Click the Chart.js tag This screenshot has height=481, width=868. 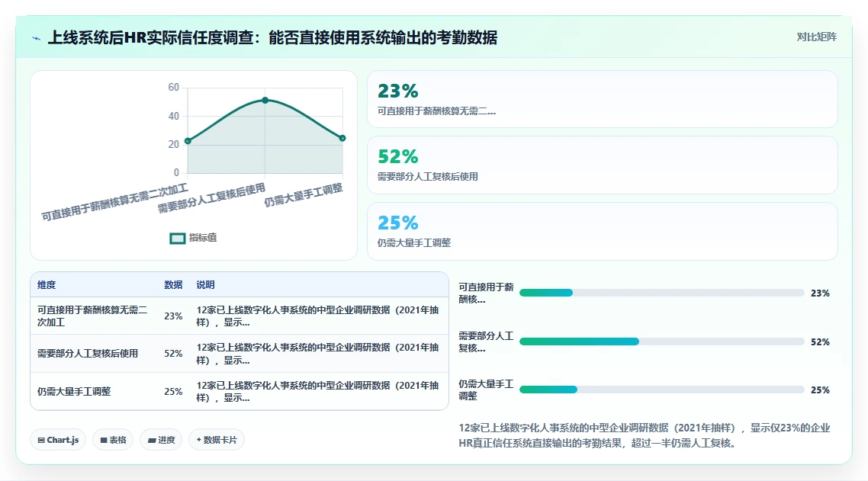pos(58,440)
